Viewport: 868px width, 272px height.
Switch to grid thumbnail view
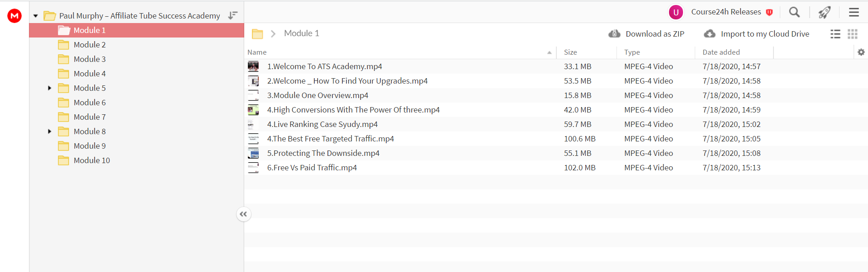(x=853, y=34)
